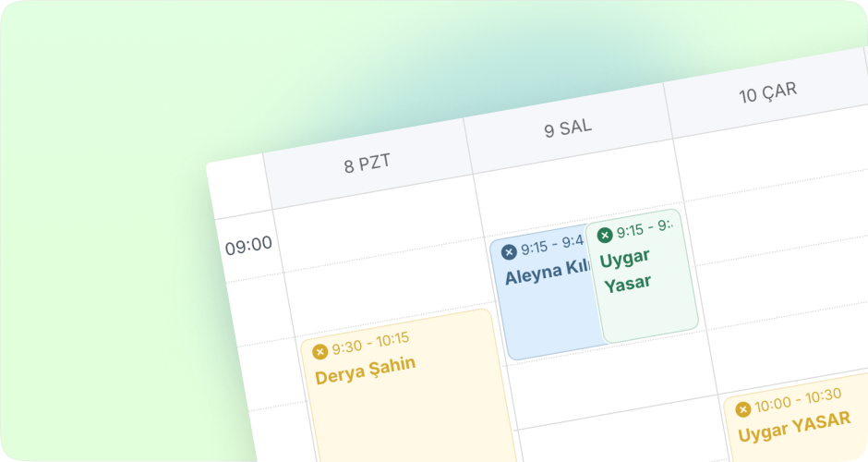The height and width of the screenshot is (462, 868).
Task: Click the X icon on Aleyna appointment
Action: (509, 252)
